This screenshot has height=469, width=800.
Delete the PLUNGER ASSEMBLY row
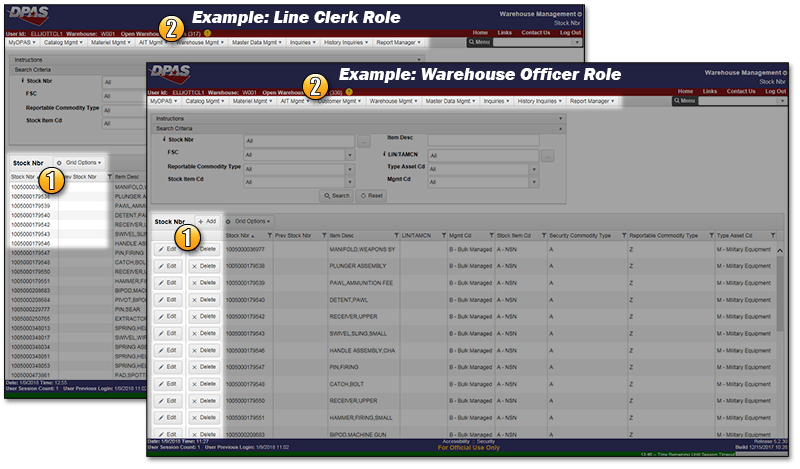coord(204,266)
